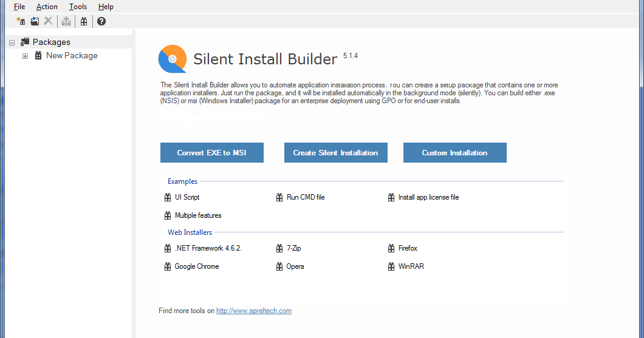Click the icon beside Google Chrome
The width and height of the screenshot is (644, 338).
168,266
